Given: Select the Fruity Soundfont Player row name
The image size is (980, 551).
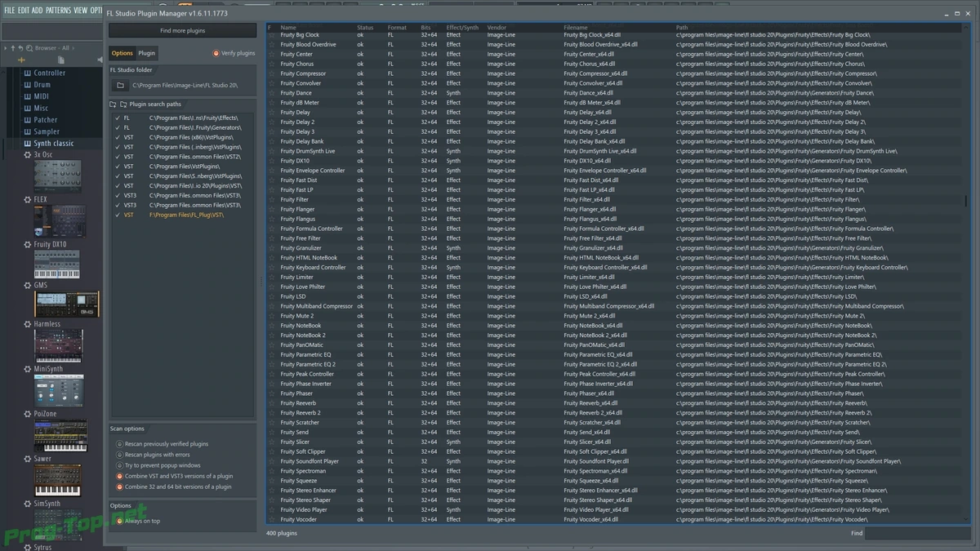Looking at the screenshot, I should (310, 461).
